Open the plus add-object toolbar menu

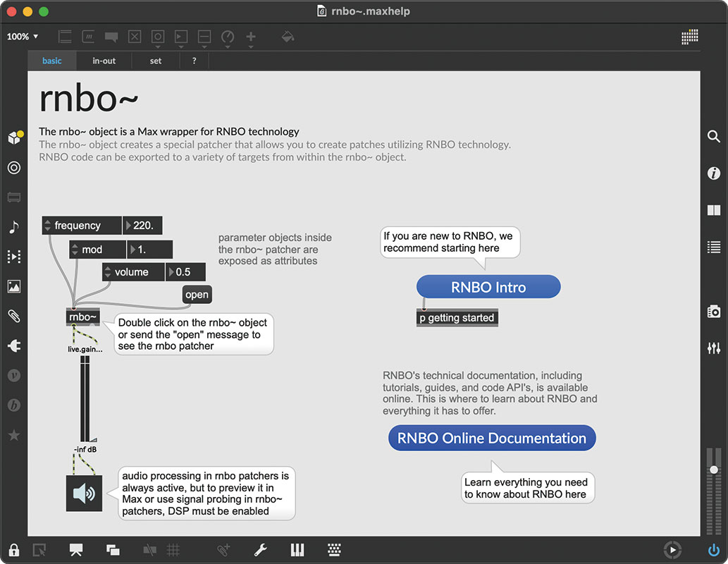(x=251, y=39)
